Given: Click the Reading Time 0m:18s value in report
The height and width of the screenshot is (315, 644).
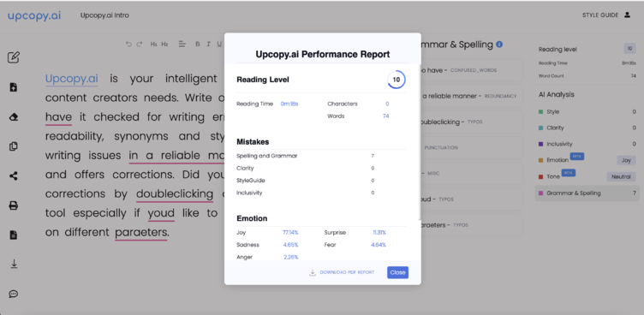Looking at the screenshot, I should click(x=289, y=104).
